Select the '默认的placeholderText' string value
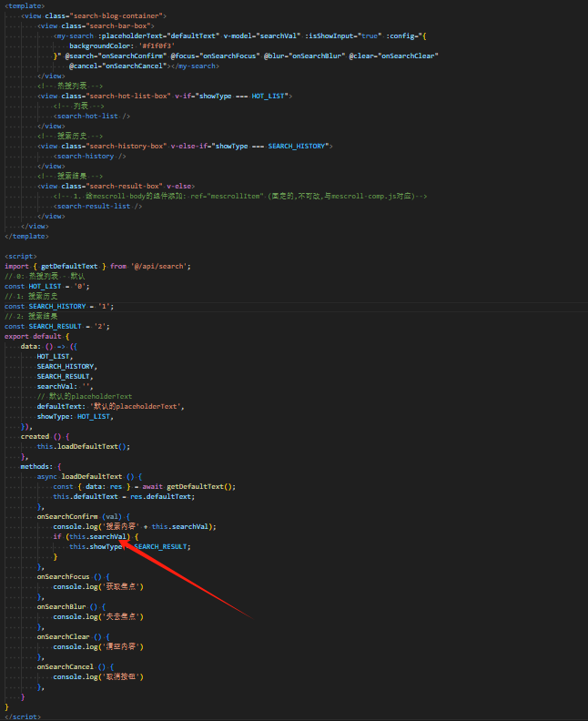Image resolution: width=588 pixels, height=721 pixels. click(x=137, y=407)
